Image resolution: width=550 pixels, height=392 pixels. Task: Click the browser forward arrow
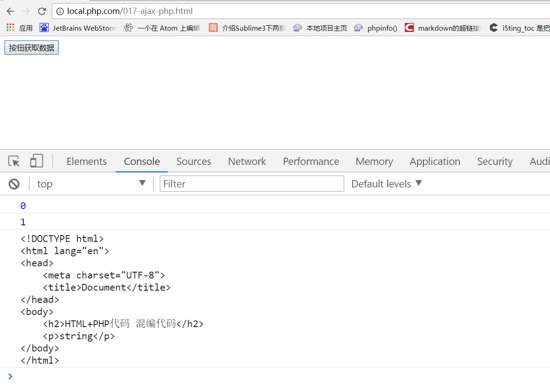pos(26,11)
